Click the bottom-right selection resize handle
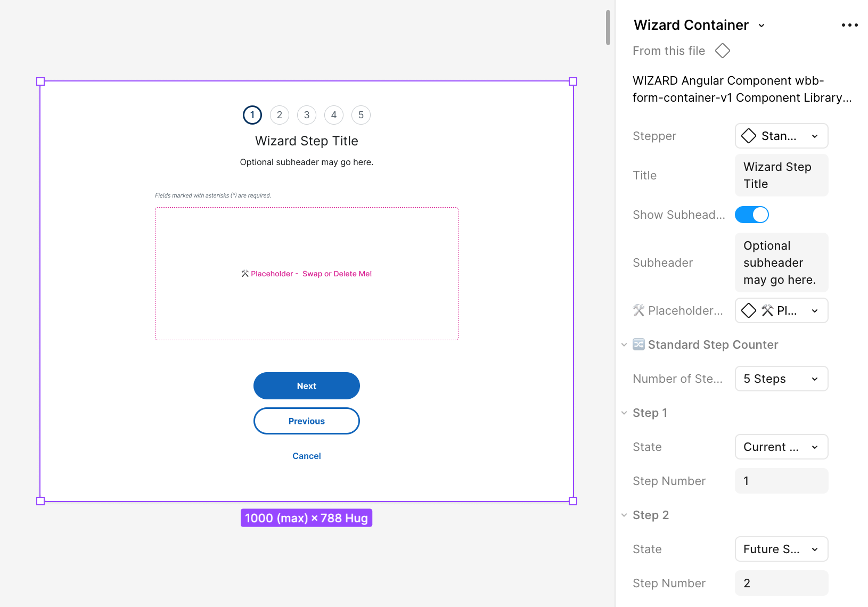This screenshot has height=607, width=868. click(x=573, y=501)
